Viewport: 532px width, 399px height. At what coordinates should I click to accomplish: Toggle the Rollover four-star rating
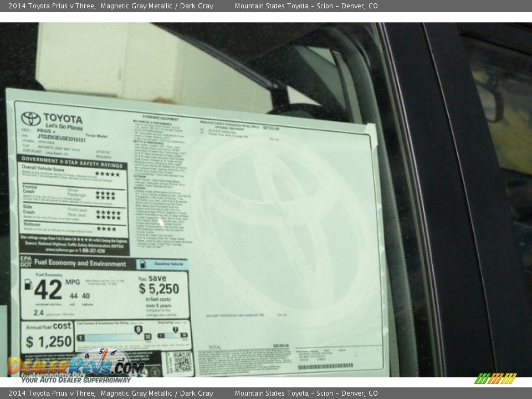pyautogui.click(x=106, y=227)
